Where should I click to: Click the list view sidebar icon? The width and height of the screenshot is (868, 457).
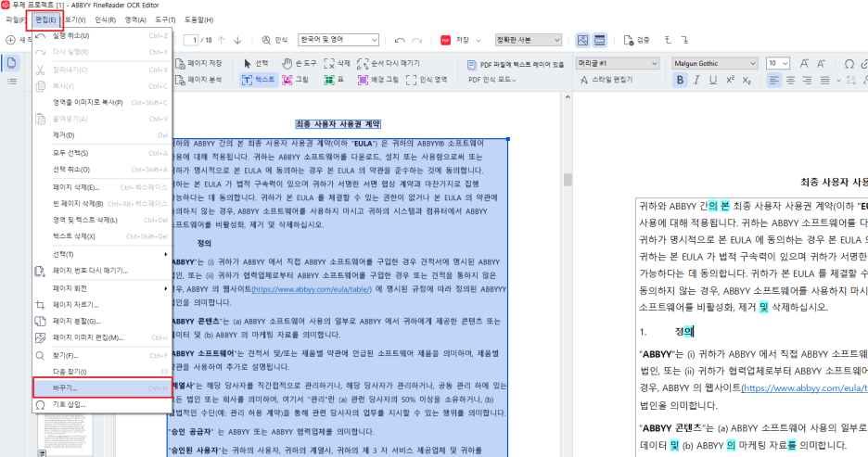coord(12,82)
